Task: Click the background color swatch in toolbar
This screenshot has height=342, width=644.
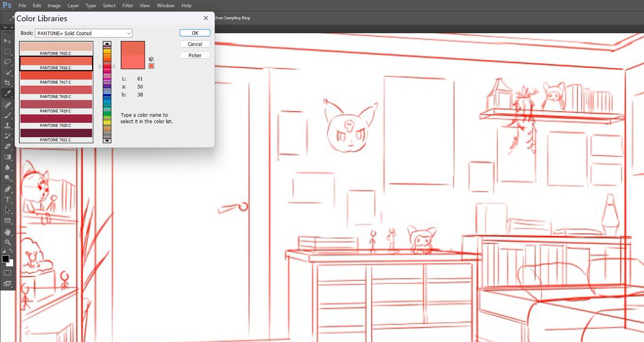Action: pos(11,264)
